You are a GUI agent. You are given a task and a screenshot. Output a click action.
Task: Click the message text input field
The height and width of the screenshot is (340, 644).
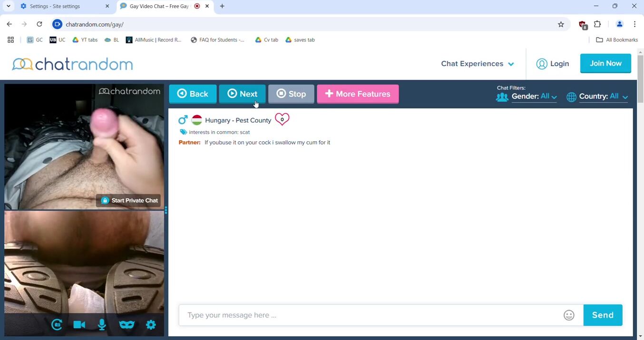pos(371,315)
